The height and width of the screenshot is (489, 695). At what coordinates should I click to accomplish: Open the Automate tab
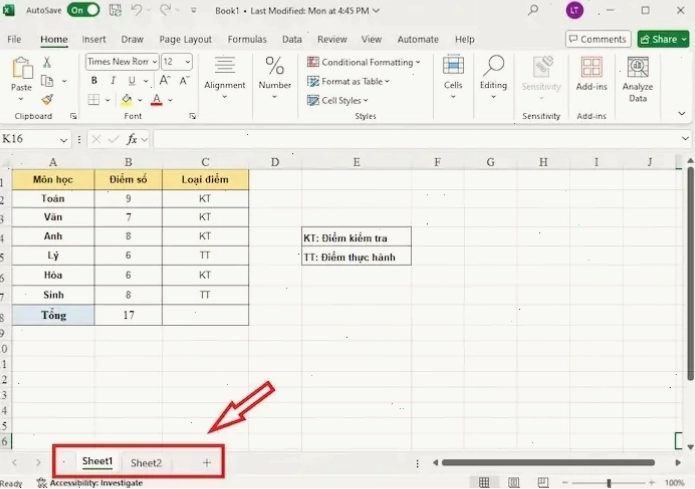pyautogui.click(x=418, y=39)
